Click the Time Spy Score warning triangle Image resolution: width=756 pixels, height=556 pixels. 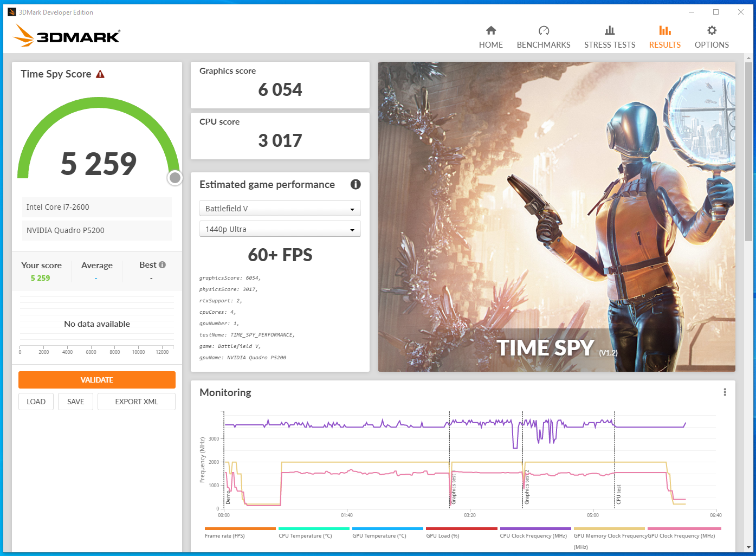pos(100,74)
